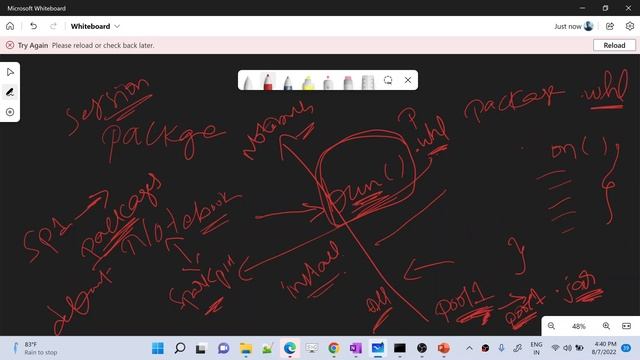
Task: Click the 48% zoom level
Action: 579,326
